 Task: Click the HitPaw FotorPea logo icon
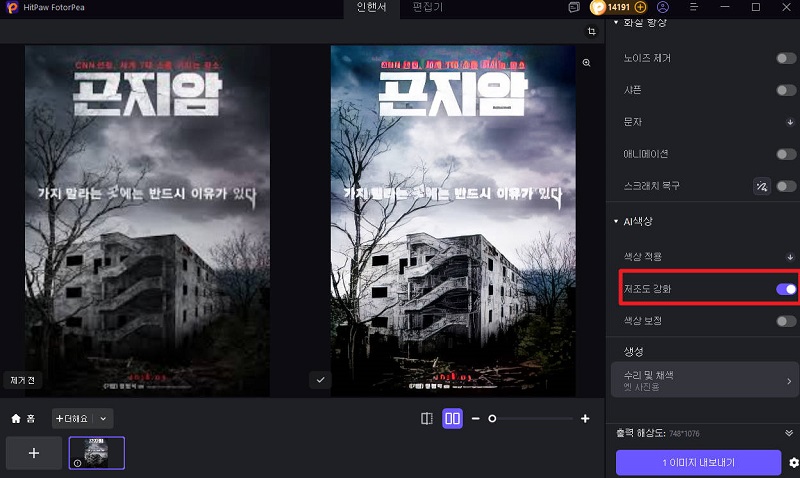pos(12,8)
